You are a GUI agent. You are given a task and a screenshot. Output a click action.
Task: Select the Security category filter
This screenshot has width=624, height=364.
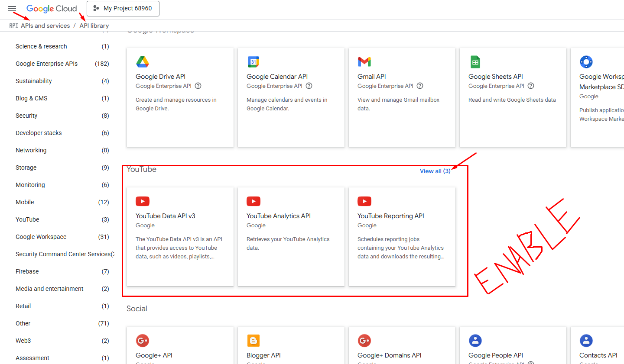(x=26, y=116)
